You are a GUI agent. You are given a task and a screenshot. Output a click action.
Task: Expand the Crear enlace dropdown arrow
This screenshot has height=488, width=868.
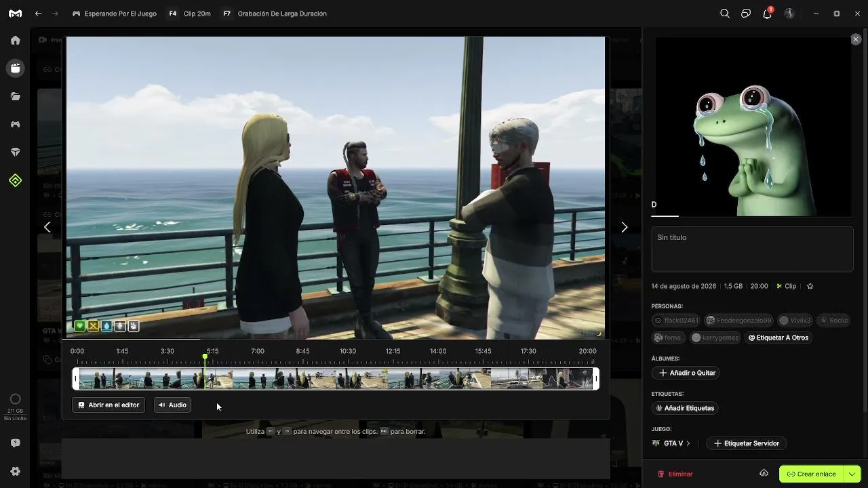click(852, 474)
